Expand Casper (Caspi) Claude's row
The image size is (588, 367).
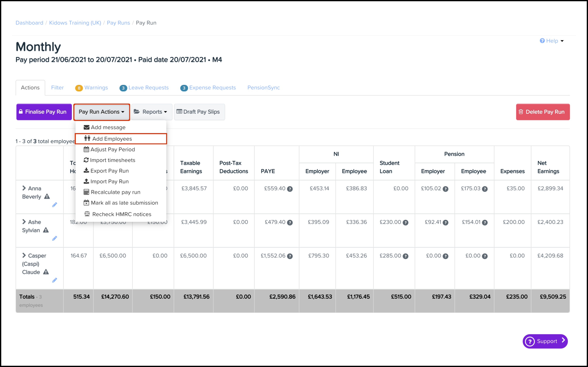coord(24,255)
